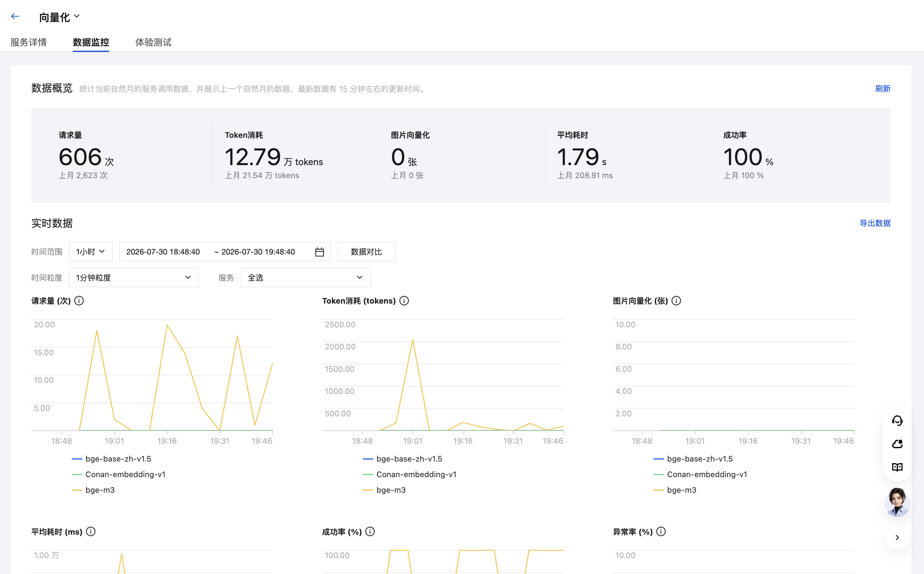924x574 pixels.
Task: Open the documentation book icon
Action: 897,467
